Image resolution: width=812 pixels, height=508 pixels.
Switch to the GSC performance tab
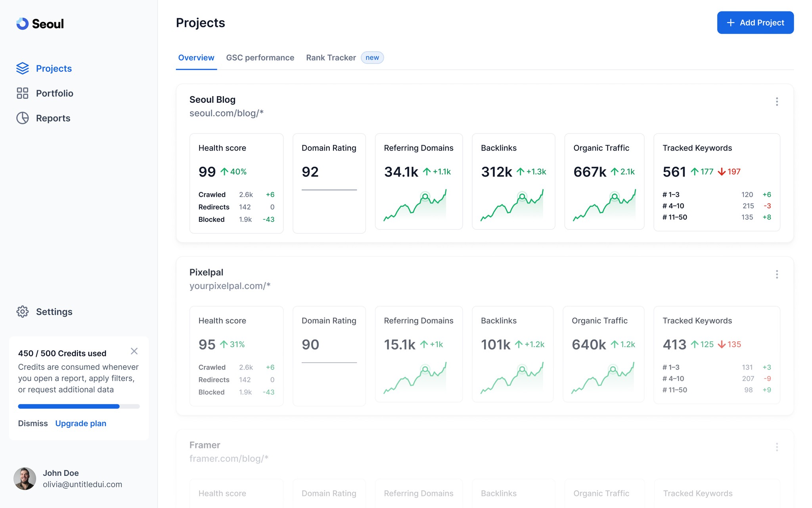click(260, 58)
